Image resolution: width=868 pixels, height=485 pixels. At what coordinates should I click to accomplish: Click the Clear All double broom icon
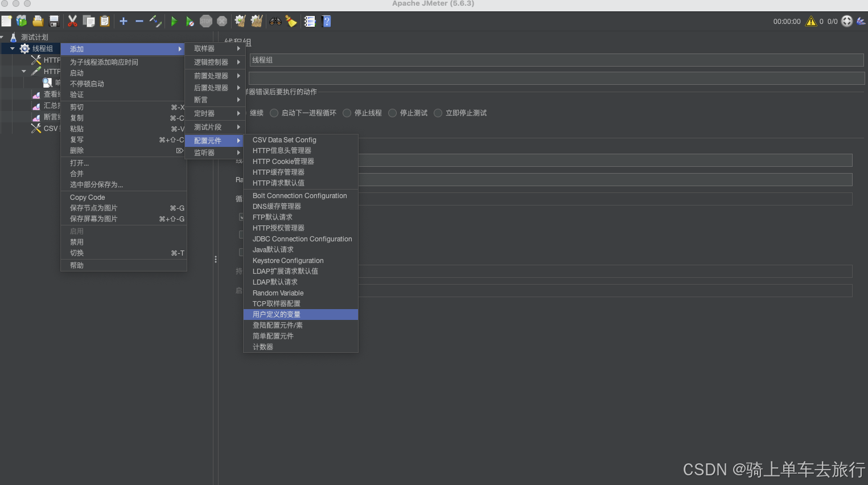pyautogui.click(x=257, y=21)
